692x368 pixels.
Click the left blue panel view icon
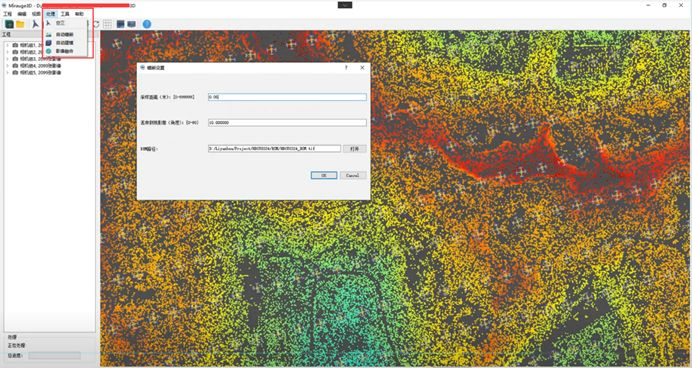[x=120, y=24]
